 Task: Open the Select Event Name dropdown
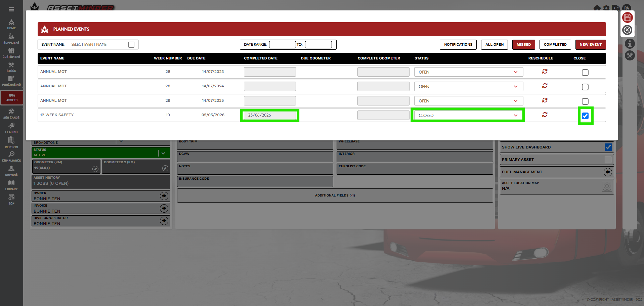click(98, 44)
